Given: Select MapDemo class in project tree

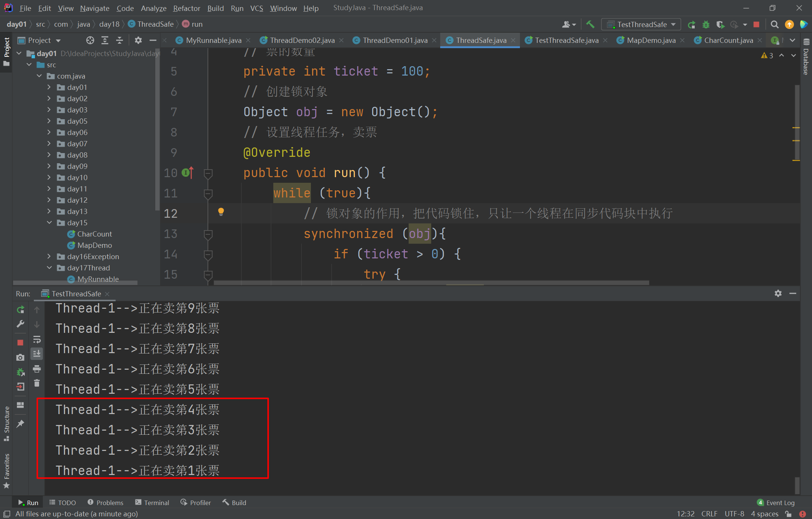Looking at the screenshot, I should click(x=94, y=245).
